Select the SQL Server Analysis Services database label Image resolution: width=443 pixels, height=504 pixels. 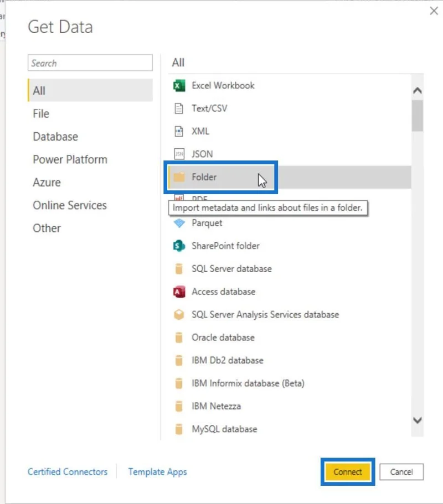(x=265, y=314)
